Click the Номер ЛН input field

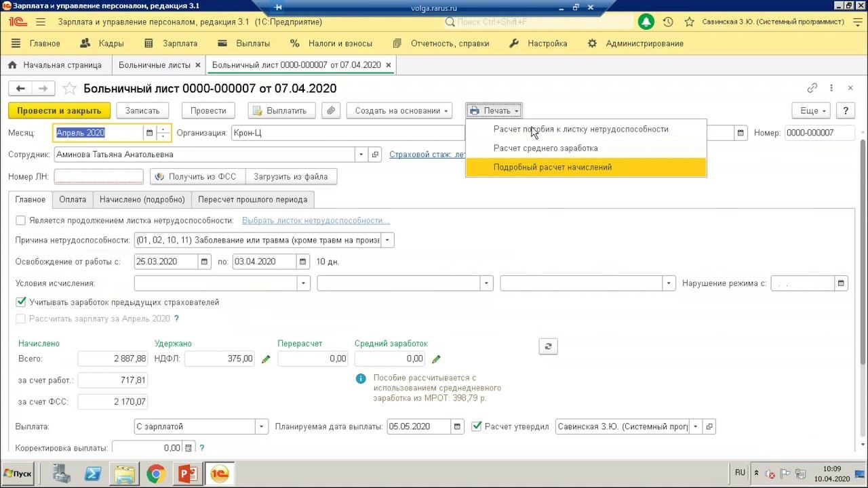98,176
